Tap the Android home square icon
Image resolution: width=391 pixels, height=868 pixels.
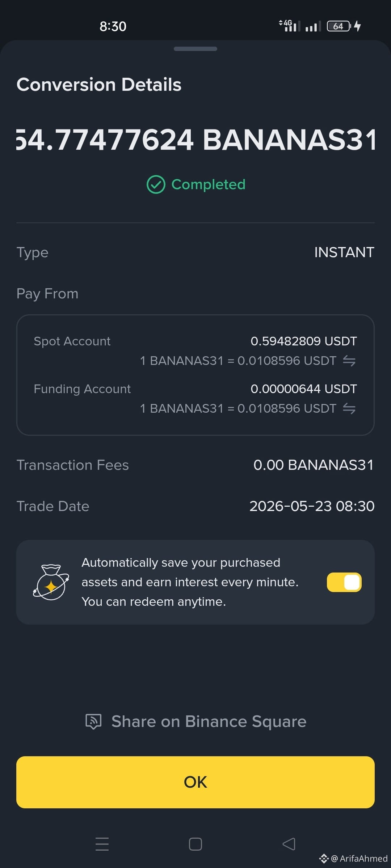(x=195, y=844)
